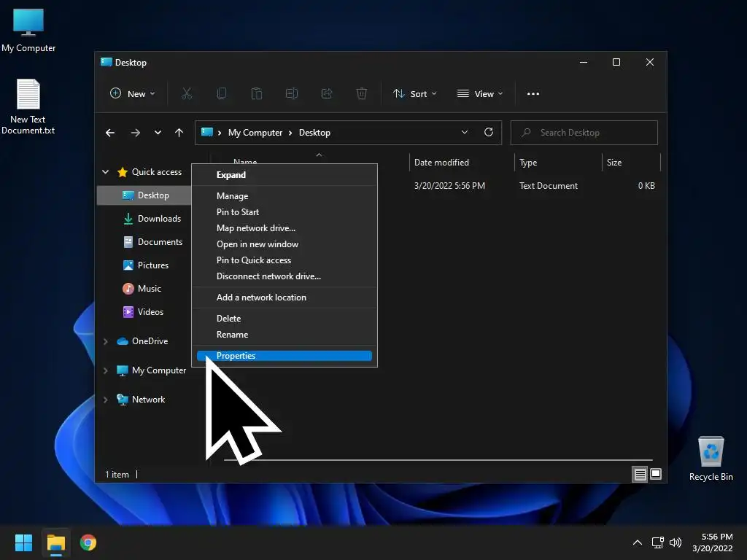Image resolution: width=747 pixels, height=560 pixels.
Task: Click the 3/20/2022 5:56 PM date cell
Action: pyautogui.click(x=449, y=186)
